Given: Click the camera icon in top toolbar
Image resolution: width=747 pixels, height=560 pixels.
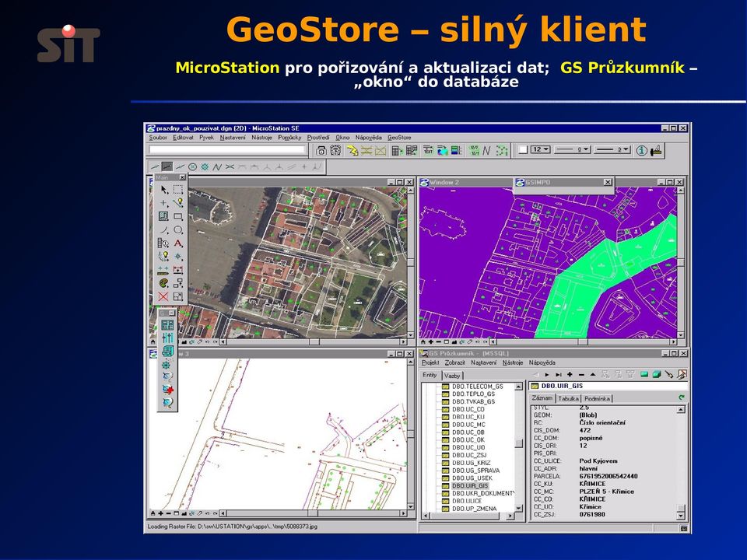Looking at the screenshot, I should (x=321, y=150).
